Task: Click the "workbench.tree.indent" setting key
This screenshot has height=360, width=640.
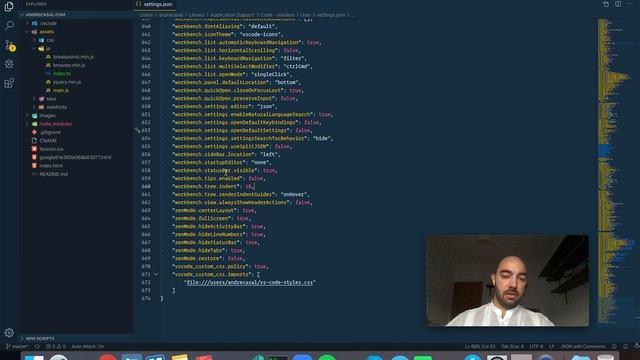Action: [x=206, y=187]
